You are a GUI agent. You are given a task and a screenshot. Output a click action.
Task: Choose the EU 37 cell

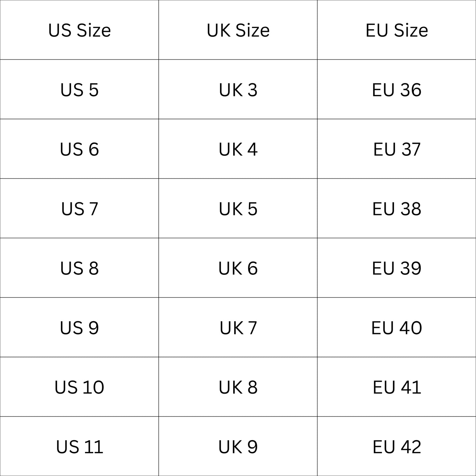tap(397, 149)
